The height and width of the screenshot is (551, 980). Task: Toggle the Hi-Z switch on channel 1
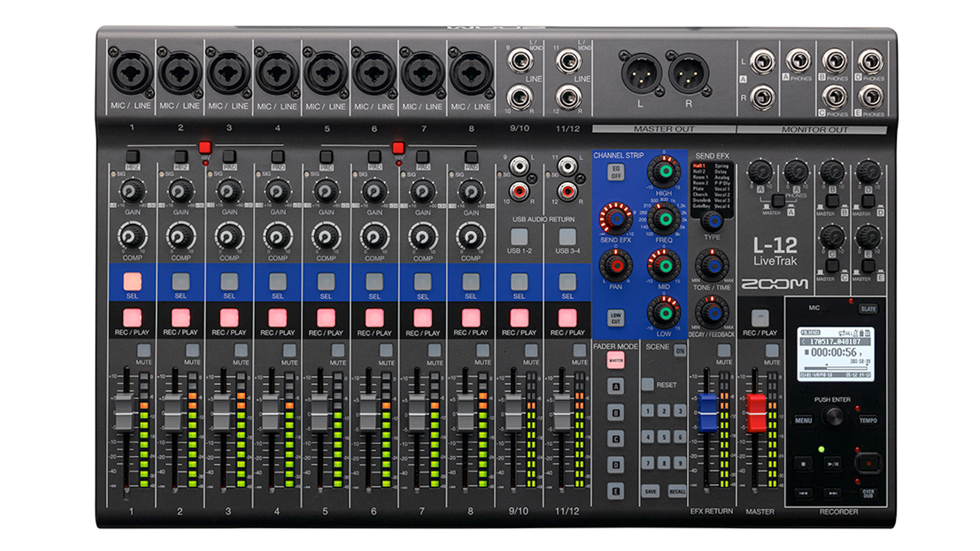click(132, 156)
